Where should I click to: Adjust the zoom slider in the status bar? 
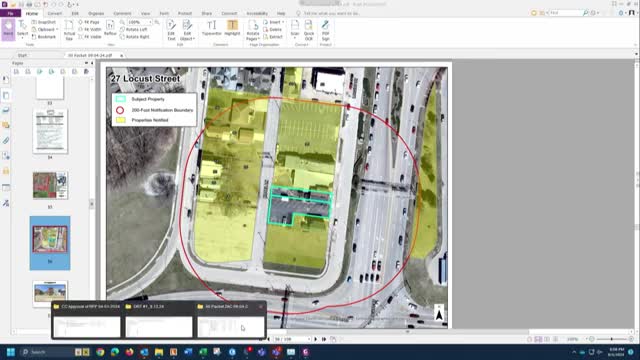click(611, 339)
